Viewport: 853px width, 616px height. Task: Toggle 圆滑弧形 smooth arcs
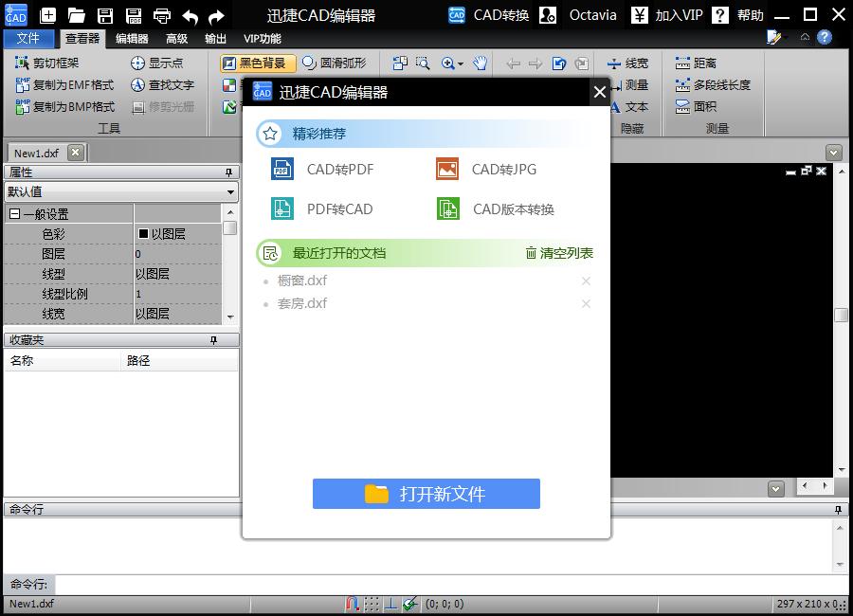[334, 63]
